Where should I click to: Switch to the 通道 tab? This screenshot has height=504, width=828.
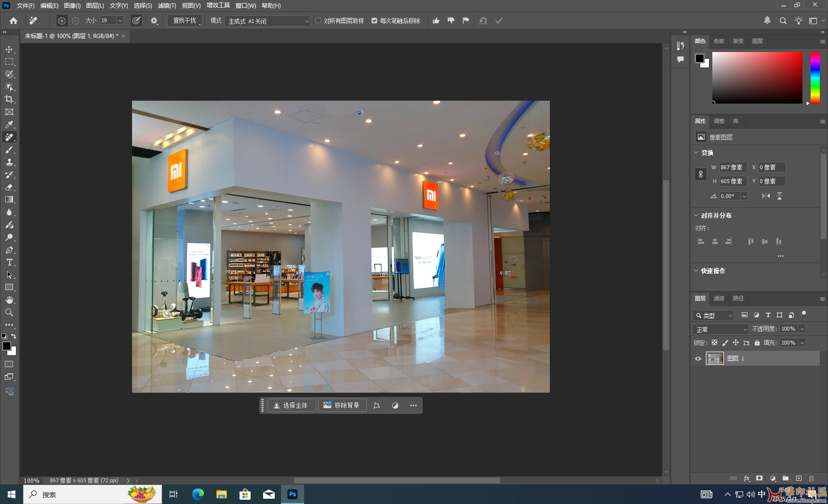(719, 298)
